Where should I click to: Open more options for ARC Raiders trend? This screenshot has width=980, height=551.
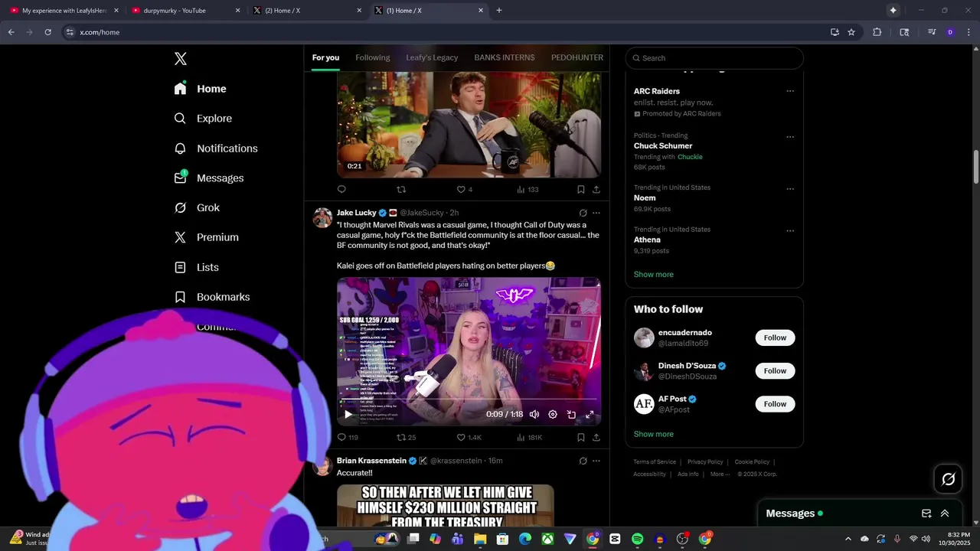790,91
